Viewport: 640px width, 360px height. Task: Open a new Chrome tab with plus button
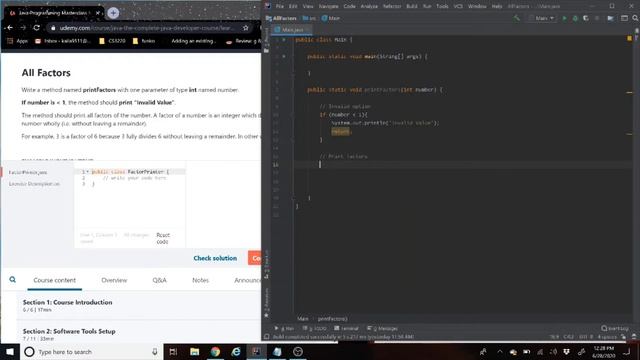(113, 13)
